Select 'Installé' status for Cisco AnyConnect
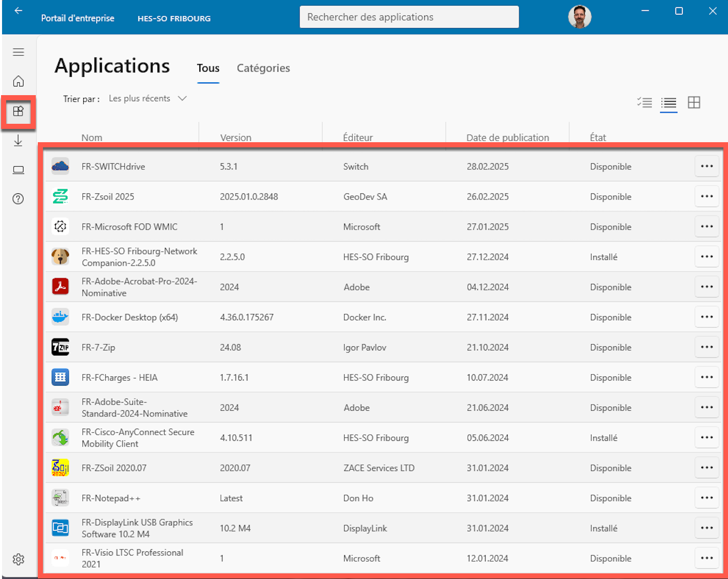 pos(604,438)
